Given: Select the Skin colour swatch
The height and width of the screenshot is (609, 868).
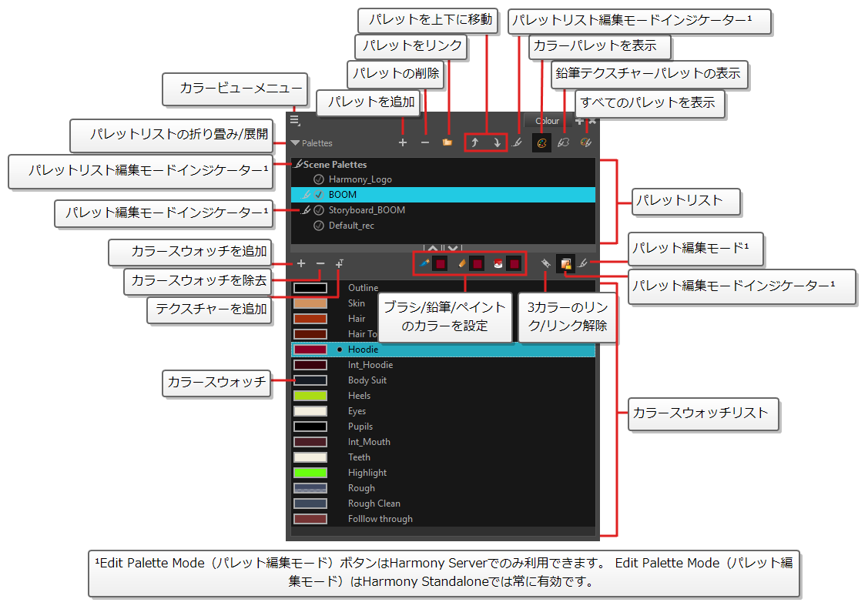Looking at the screenshot, I should coord(310,303).
